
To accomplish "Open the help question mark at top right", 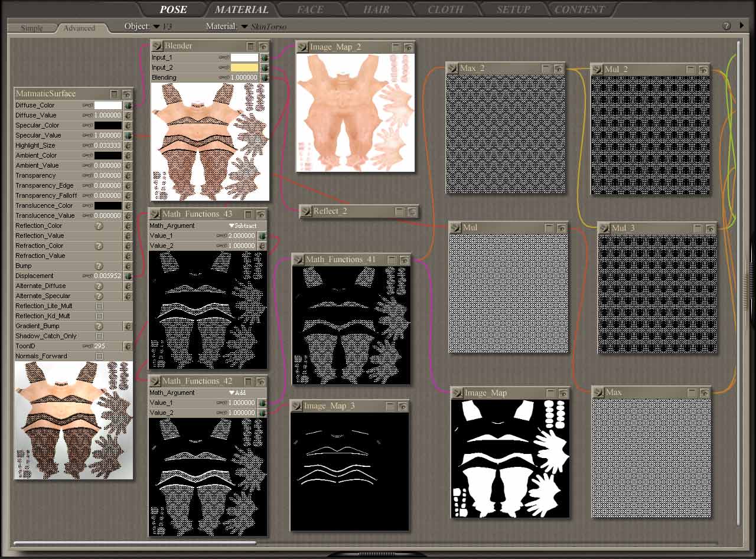I will pyautogui.click(x=727, y=27).
